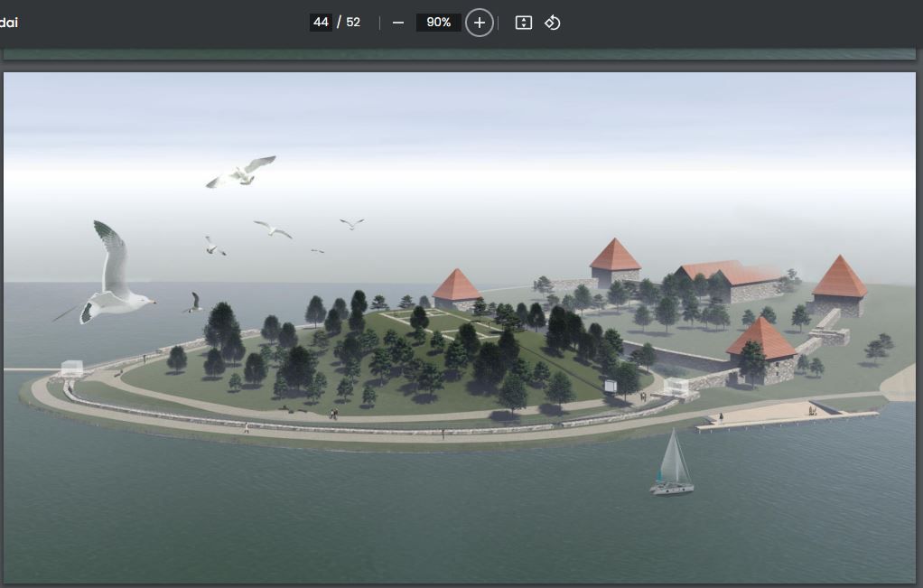The height and width of the screenshot is (588, 923).
Task: Click the wooden pier beside the beach
Action: click(786, 418)
